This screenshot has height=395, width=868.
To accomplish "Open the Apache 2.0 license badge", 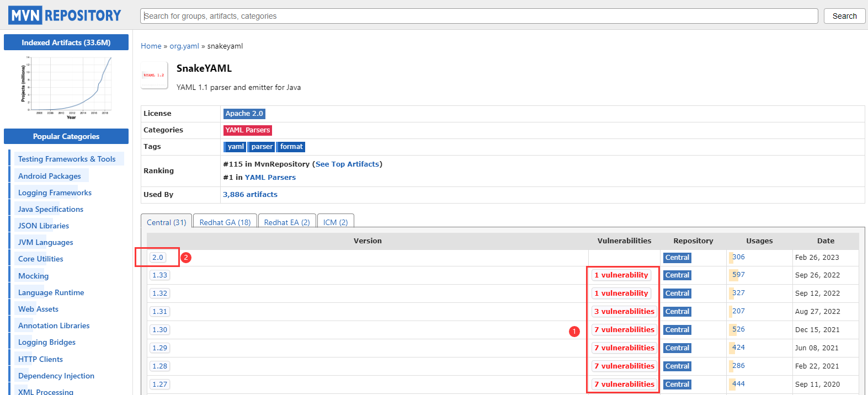I will (244, 114).
